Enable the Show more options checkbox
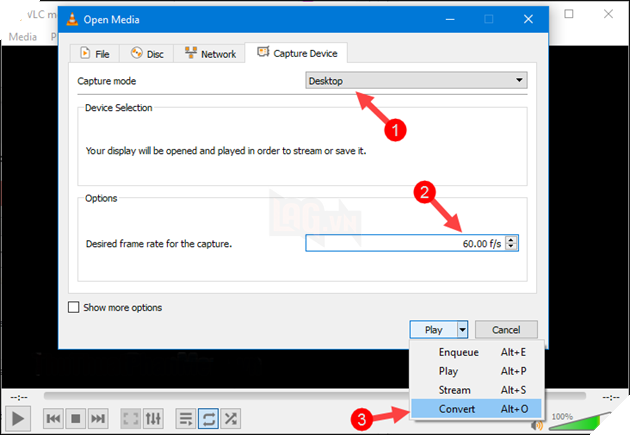 [x=74, y=307]
